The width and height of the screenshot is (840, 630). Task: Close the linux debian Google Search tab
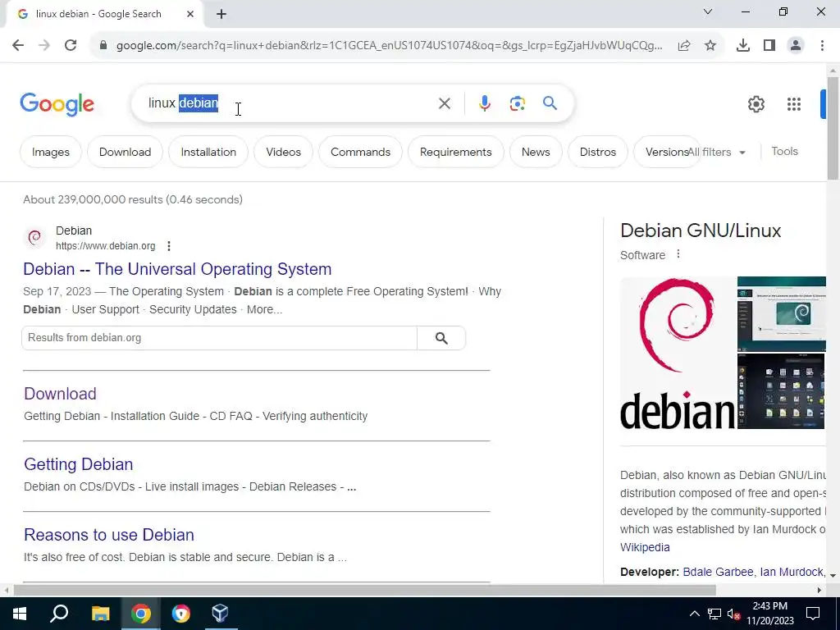[190, 14]
